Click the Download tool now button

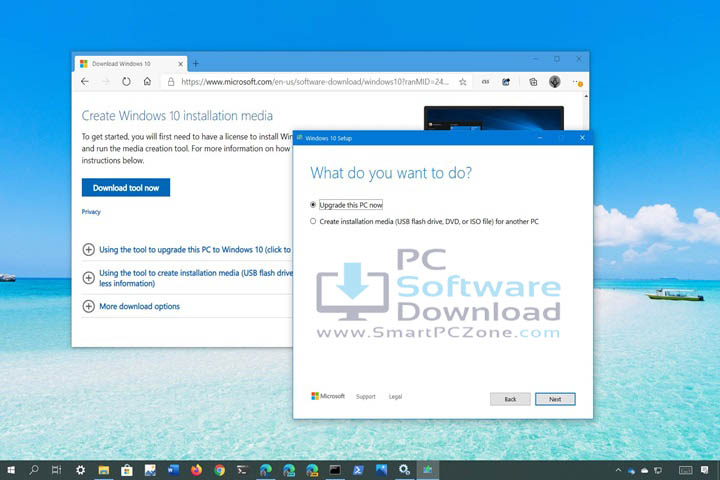tap(126, 187)
